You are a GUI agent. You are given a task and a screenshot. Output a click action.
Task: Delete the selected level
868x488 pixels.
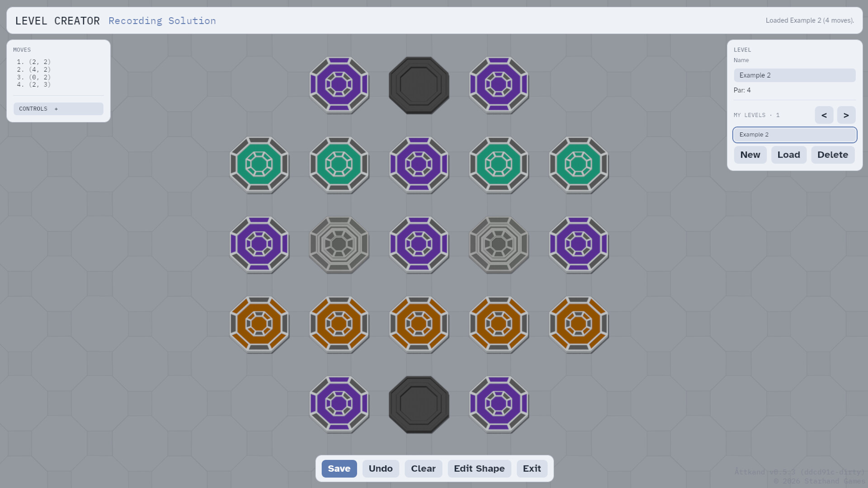click(x=833, y=155)
